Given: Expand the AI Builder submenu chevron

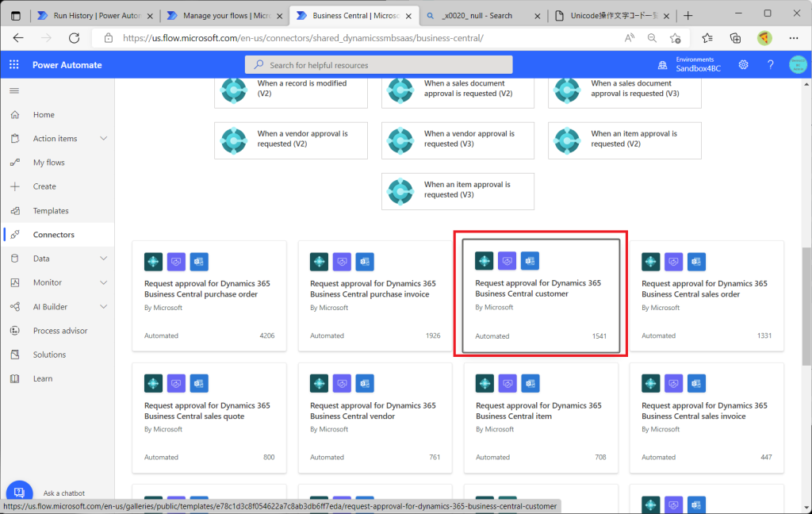Looking at the screenshot, I should click(104, 307).
